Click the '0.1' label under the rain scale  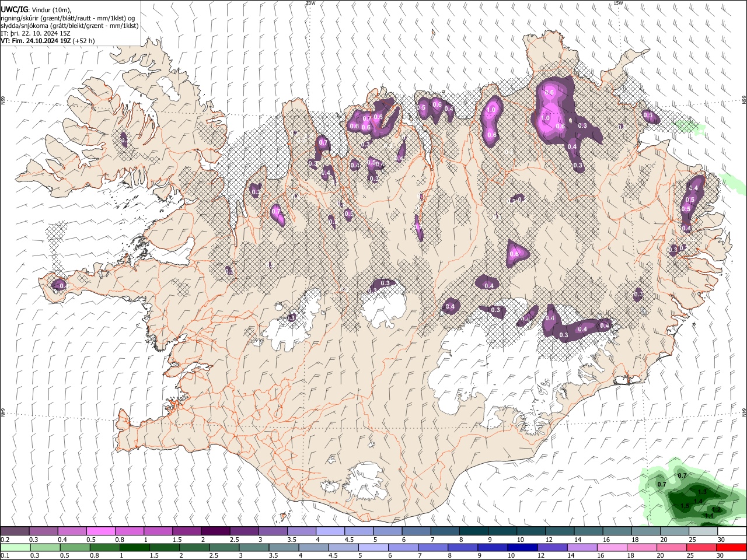point(6,556)
